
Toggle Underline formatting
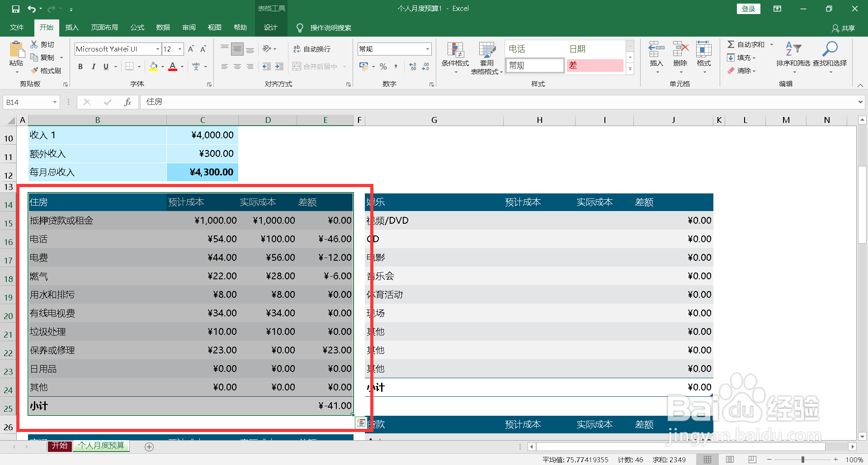[x=106, y=66]
